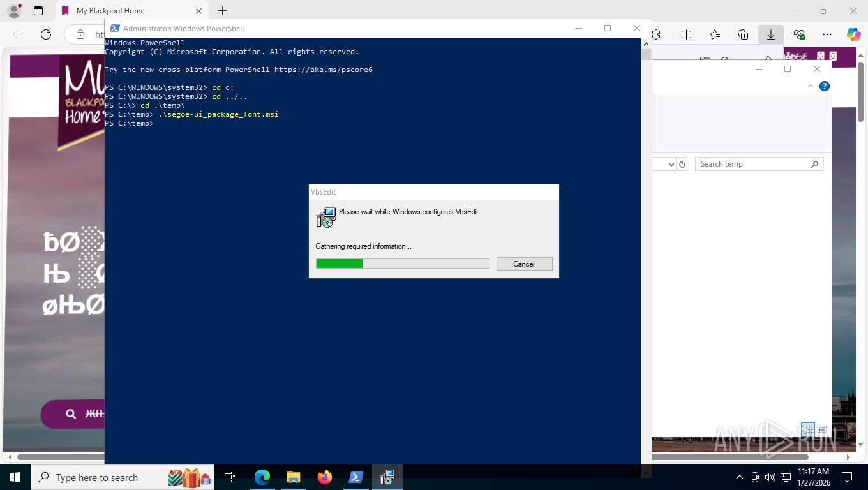This screenshot has width=868, height=490.
Task: Open Edge favorites star list
Action: coord(715,34)
